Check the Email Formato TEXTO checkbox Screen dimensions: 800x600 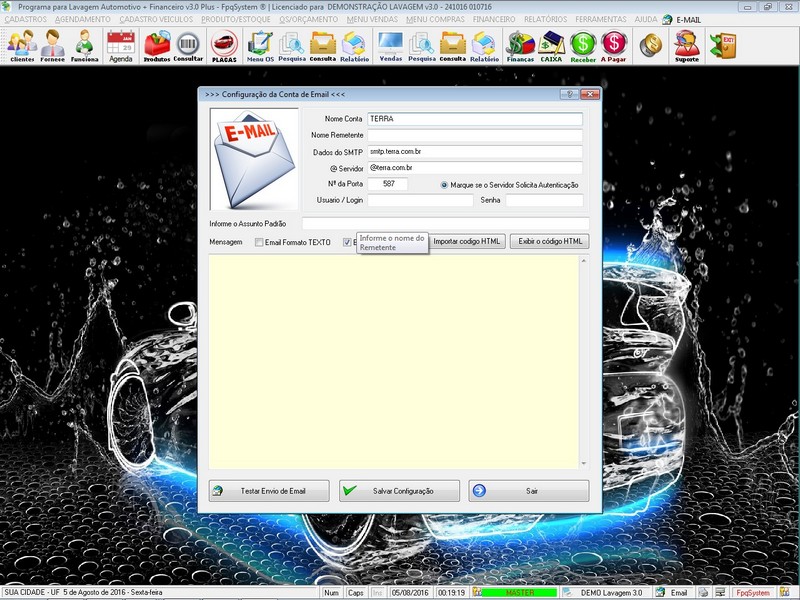[259, 242]
